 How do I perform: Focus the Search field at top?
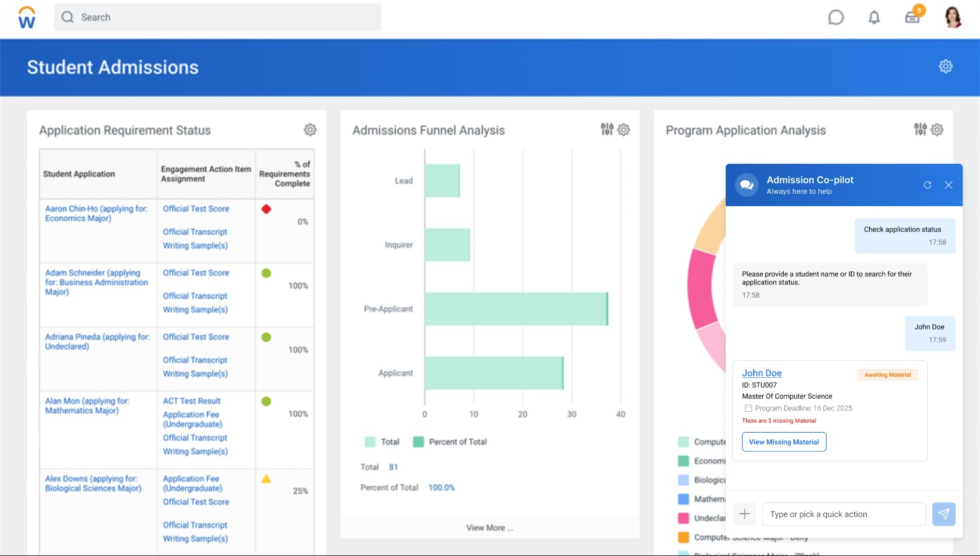tap(218, 18)
